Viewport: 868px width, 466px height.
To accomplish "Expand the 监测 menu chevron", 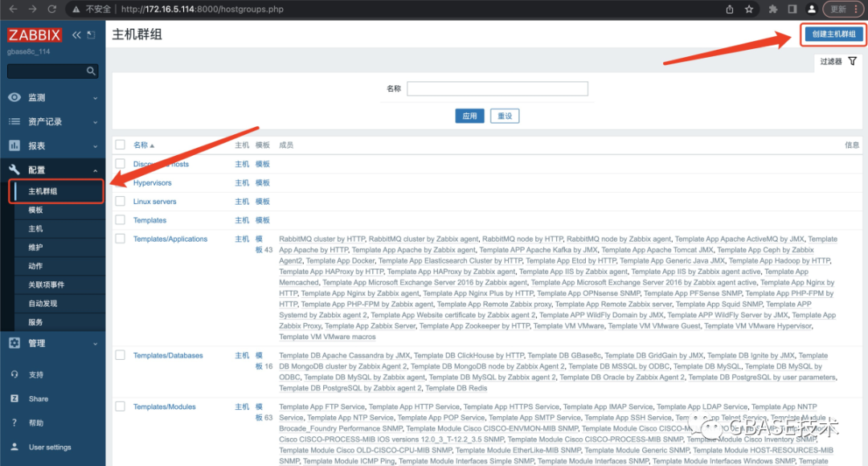I will (95, 98).
